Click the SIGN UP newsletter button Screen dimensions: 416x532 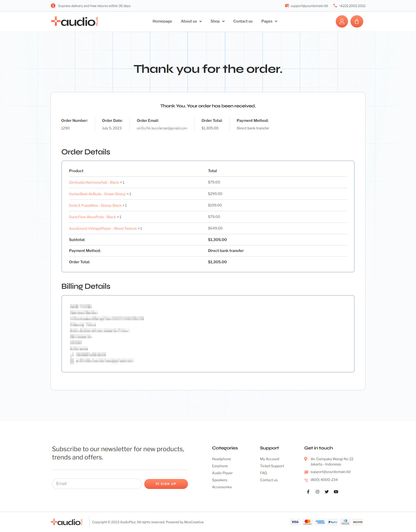[166, 484]
